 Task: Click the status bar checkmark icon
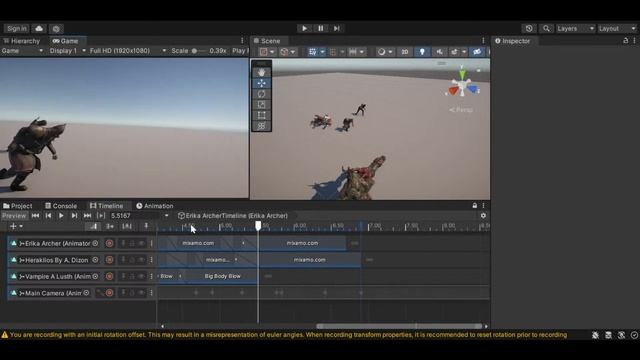pos(634,335)
